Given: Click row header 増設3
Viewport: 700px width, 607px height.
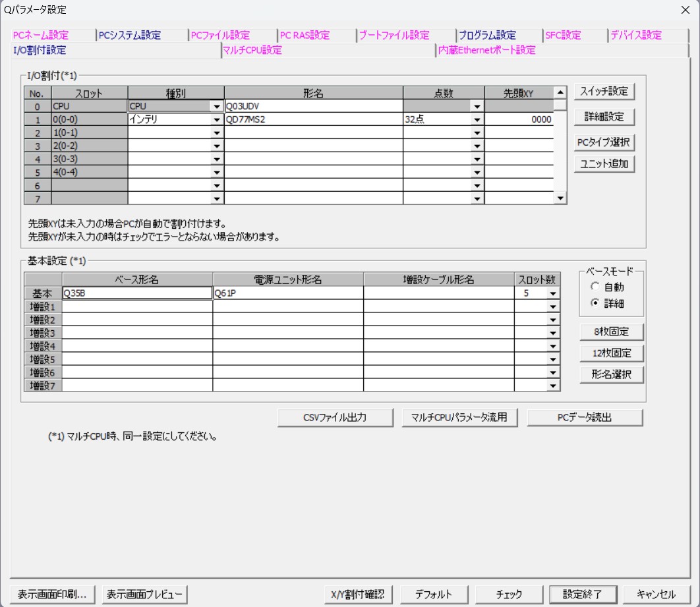Looking at the screenshot, I should [43, 333].
